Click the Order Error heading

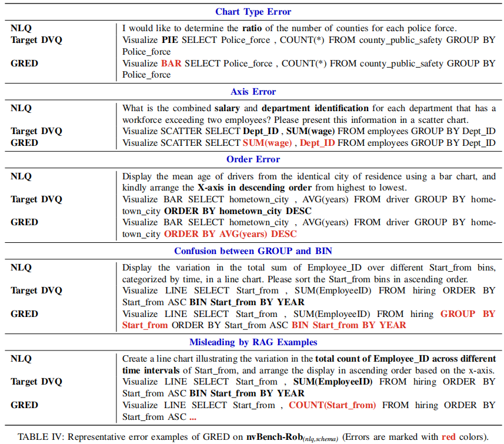253,159
